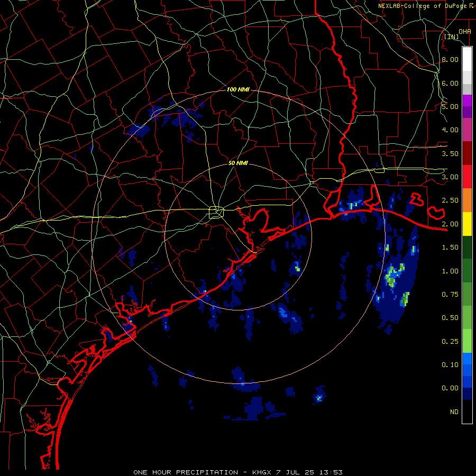This screenshot has width=476, height=476.
Task: Click the OHA product label
Action: [465, 31]
